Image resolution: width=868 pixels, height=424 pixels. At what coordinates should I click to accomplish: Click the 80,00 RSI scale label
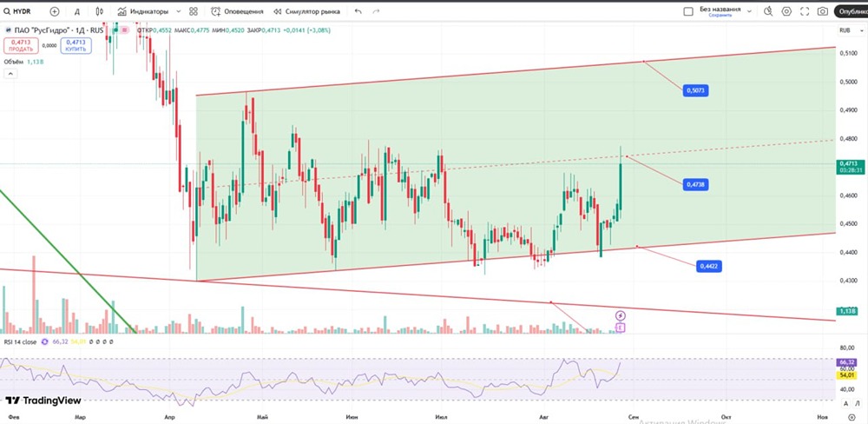click(x=847, y=348)
